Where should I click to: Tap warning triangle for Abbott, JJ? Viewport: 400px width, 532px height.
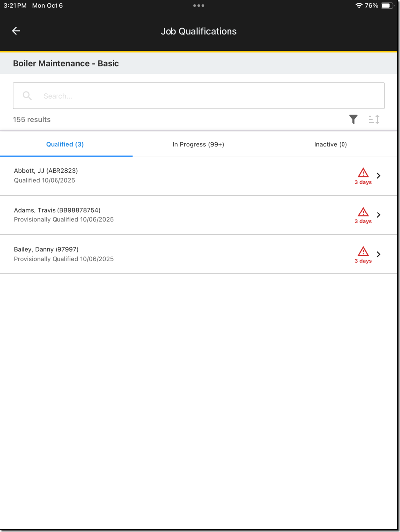pyautogui.click(x=363, y=173)
